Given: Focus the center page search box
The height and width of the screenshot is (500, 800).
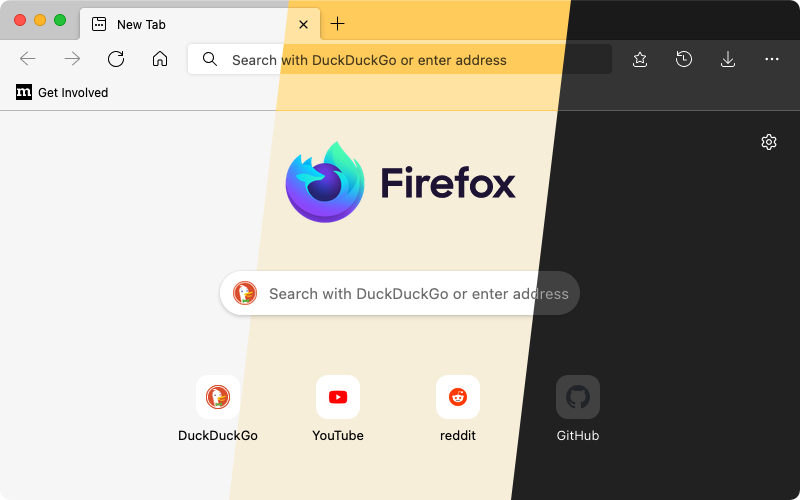Looking at the screenshot, I should [x=399, y=293].
